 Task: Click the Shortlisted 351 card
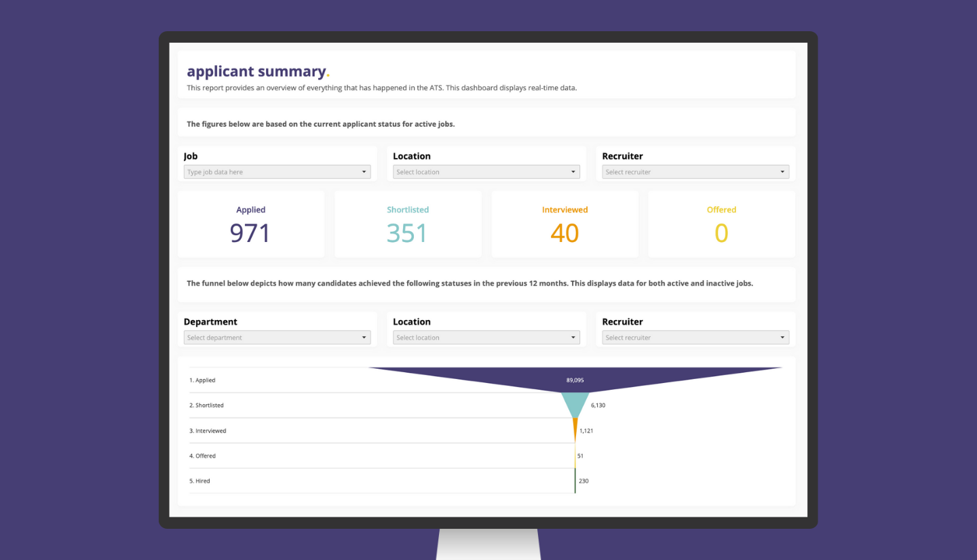tap(408, 224)
